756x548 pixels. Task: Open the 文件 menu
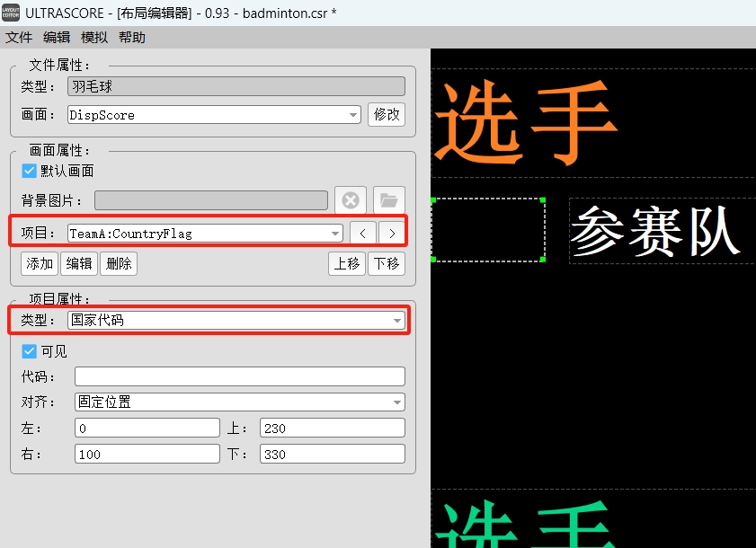point(19,38)
